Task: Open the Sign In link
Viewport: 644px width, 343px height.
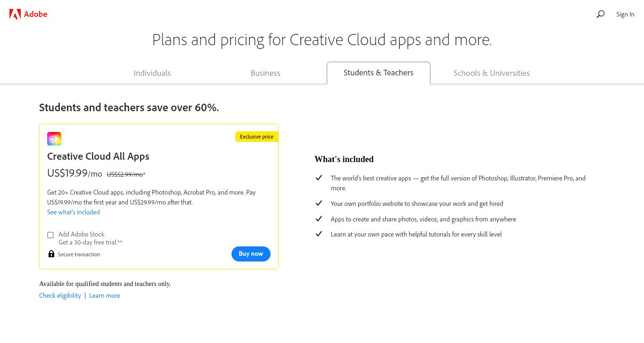Action: (x=625, y=14)
